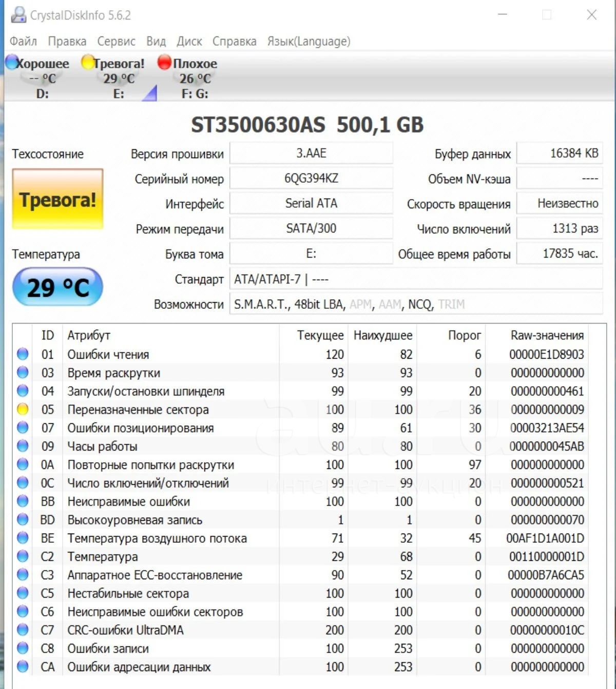Click the interface field Serial ATA

point(311,203)
